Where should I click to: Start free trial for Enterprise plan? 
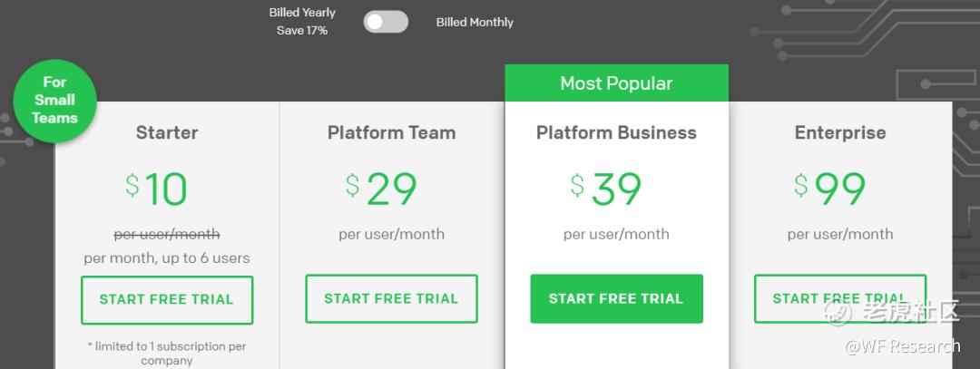(840, 298)
